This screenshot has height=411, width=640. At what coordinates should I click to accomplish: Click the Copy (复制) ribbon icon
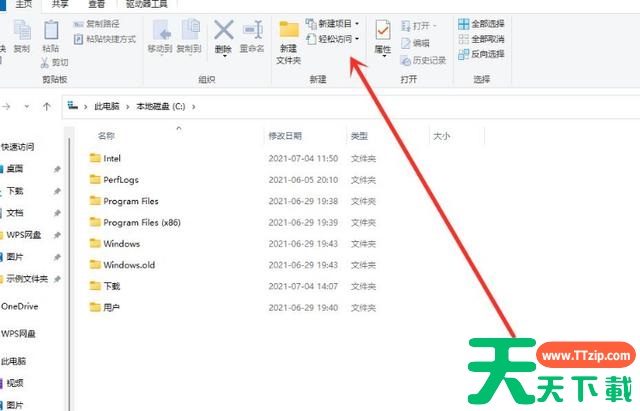(22, 36)
